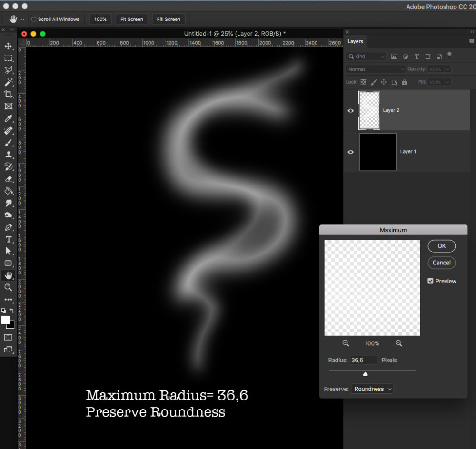Select the Type tool
476x449 pixels.
(8, 239)
